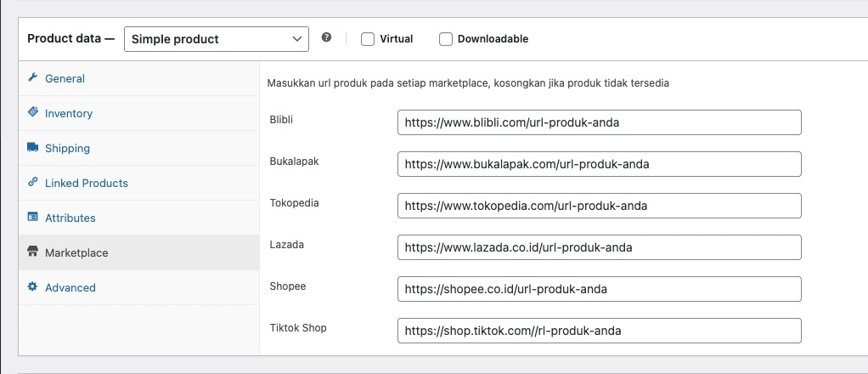The image size is (868, 374).
Task: Focus the Blibli URL field
Action: (600, 122)
